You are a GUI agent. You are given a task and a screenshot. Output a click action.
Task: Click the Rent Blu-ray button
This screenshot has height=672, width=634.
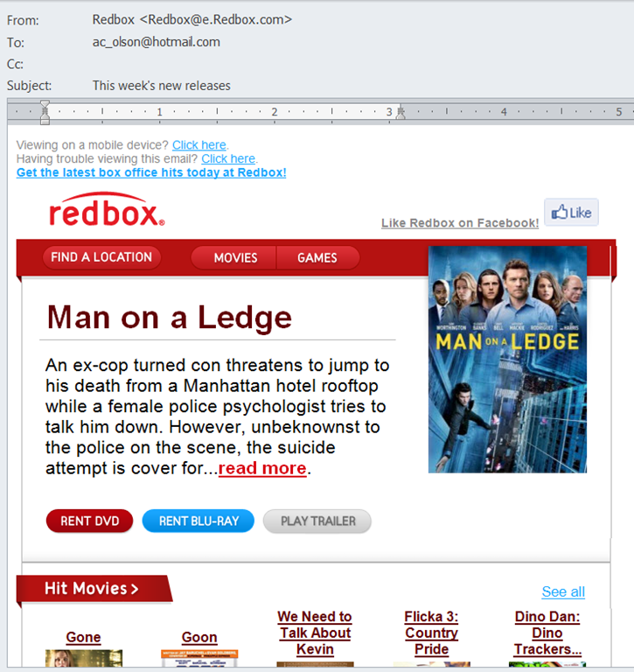(x=199, y=521)
